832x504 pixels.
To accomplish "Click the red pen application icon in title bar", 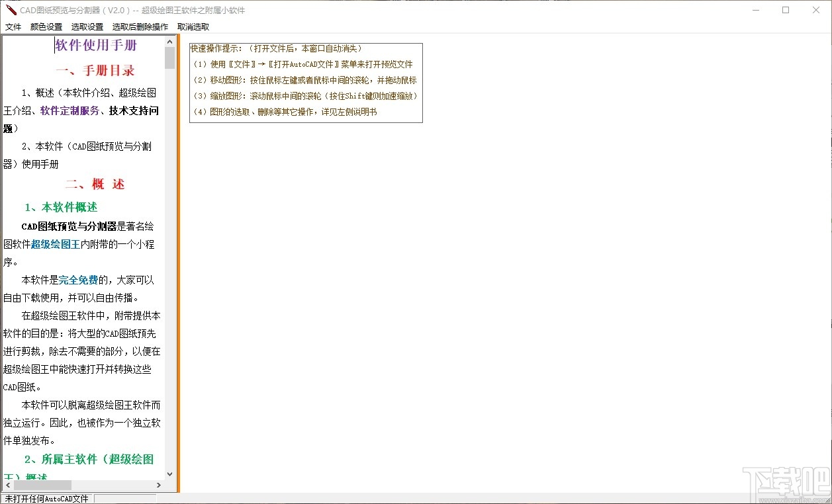I will coord(10,10).
